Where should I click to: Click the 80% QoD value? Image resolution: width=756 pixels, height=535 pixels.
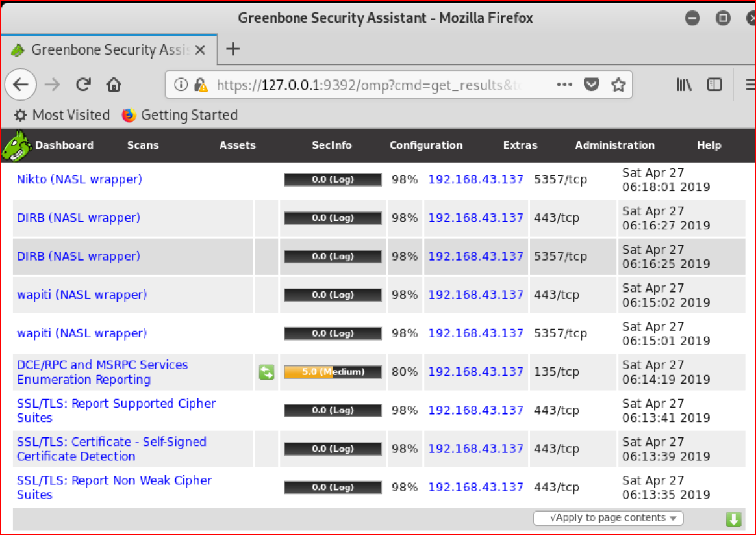click(x=405, y=372)
